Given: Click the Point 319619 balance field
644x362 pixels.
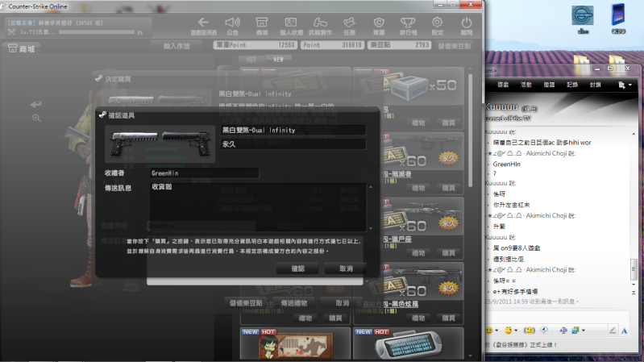Looking at the screenshot, I should (x=332, y=45).
